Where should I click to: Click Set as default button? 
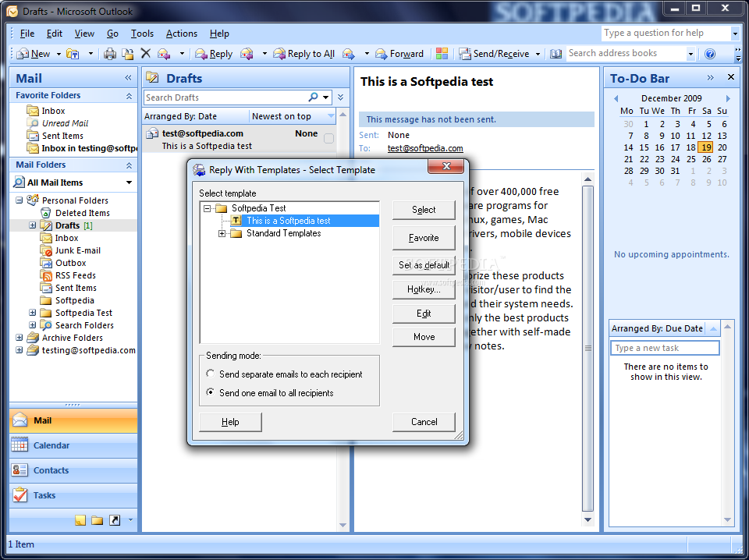point(424,265)
